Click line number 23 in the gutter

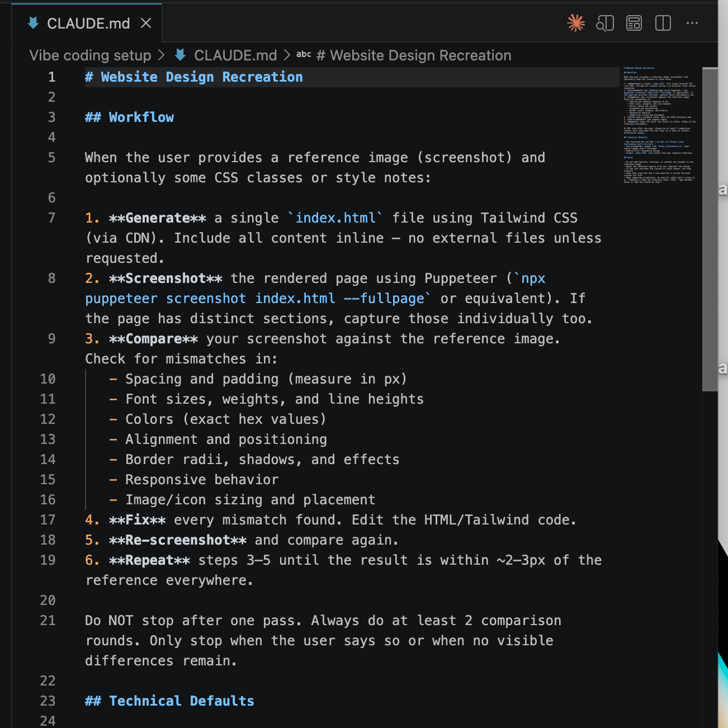coord(48,701)
